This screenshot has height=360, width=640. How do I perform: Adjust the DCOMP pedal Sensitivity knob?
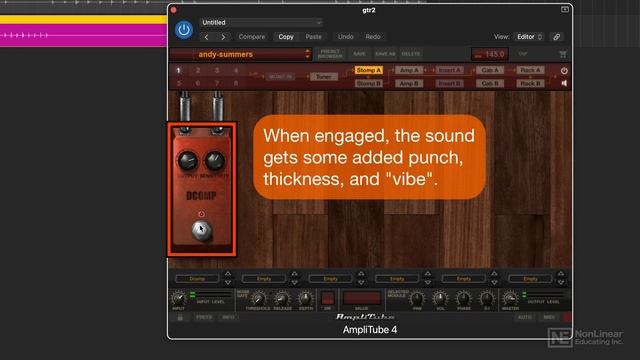coord(215,161)
